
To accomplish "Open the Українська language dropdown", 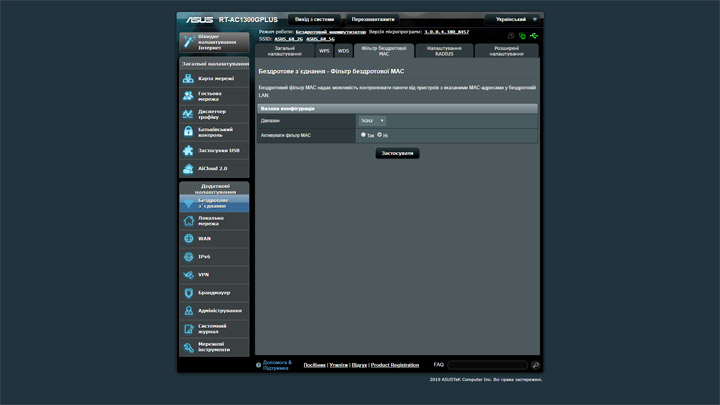I will point(512,19).
